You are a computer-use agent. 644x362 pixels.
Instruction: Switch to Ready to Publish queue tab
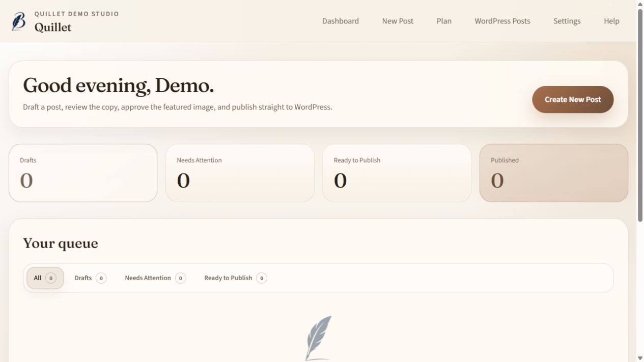point(235,278)
